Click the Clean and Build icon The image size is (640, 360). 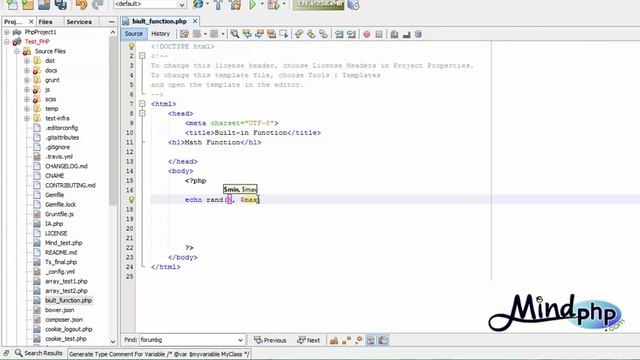click(x=235, y=4)
